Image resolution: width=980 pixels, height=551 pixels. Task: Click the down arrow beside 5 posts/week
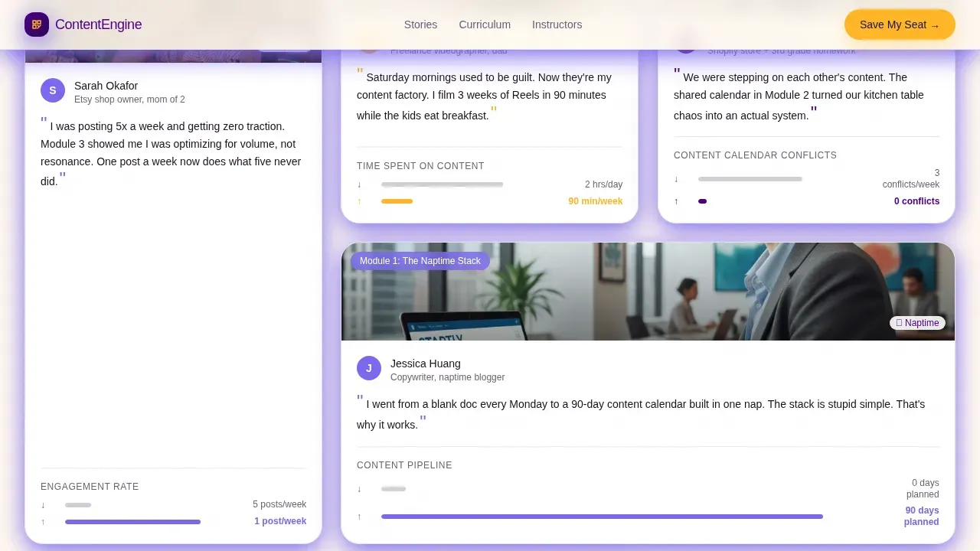(x=43, y=505)
